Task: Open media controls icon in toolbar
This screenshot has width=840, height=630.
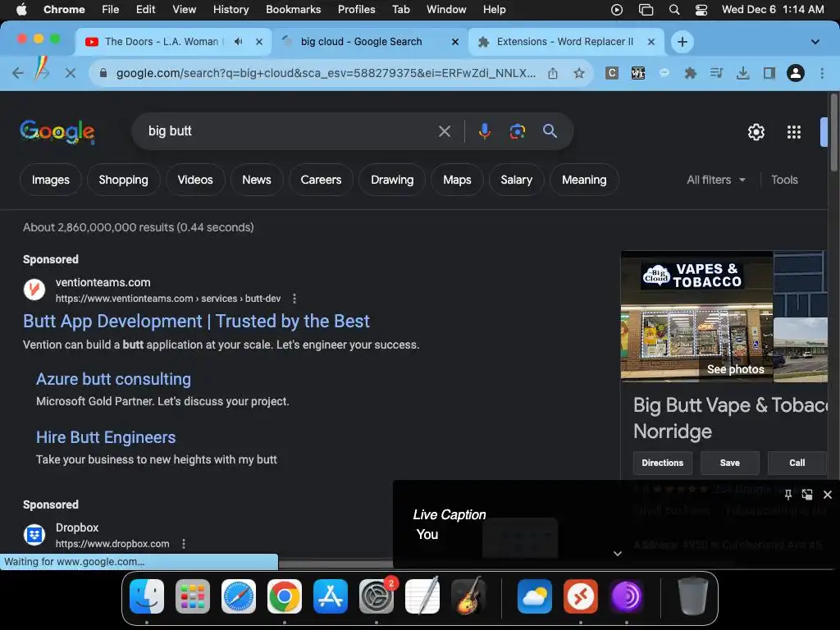Action: (717, 73)
